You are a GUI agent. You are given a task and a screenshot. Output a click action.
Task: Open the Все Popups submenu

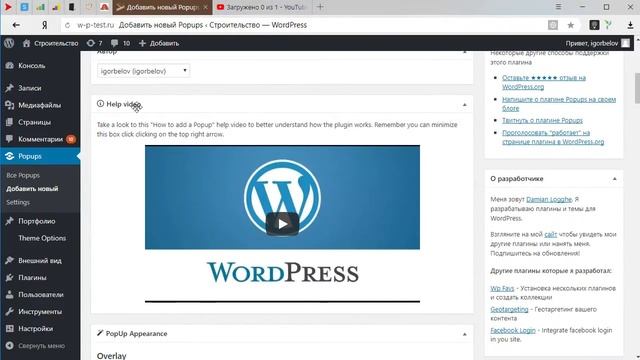click(x=23, y=175)
